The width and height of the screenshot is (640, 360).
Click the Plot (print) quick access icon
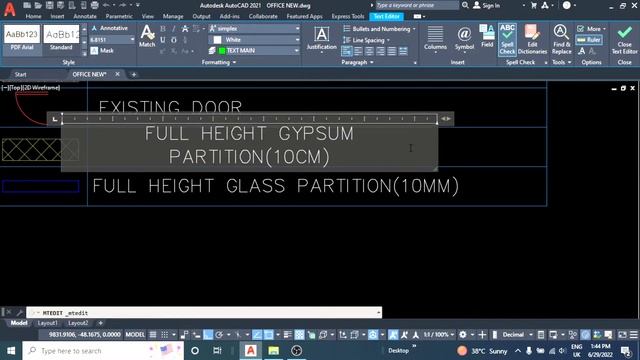point(94,5)
